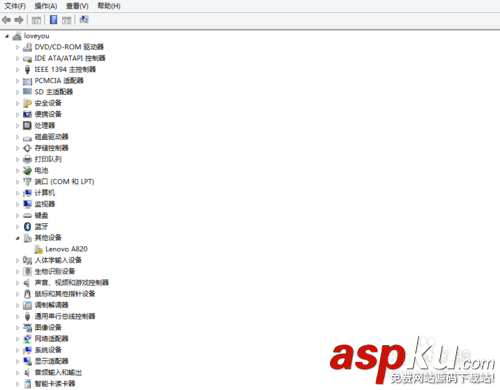Screen dimensions: 500x390
Task: Click the Forward arrow toolbar icon
Action: tap(19, 20)
